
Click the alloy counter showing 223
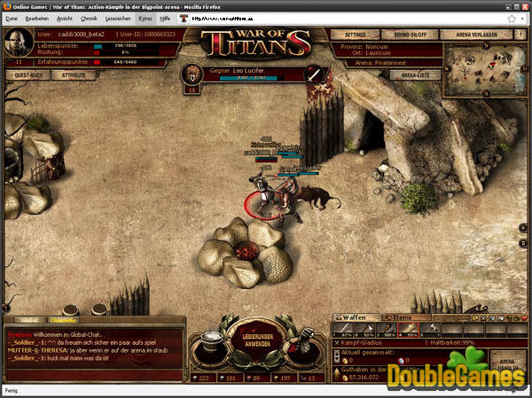click(204, 378)
